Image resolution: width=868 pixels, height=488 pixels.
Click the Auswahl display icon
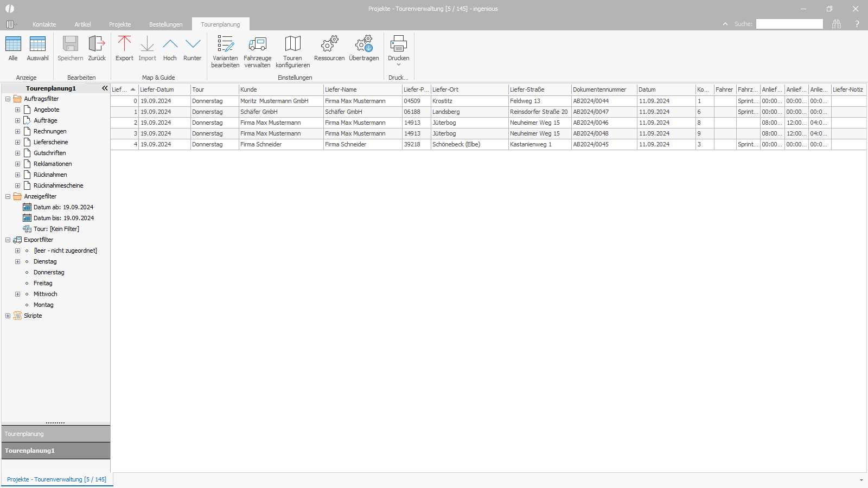coord(37,44)
